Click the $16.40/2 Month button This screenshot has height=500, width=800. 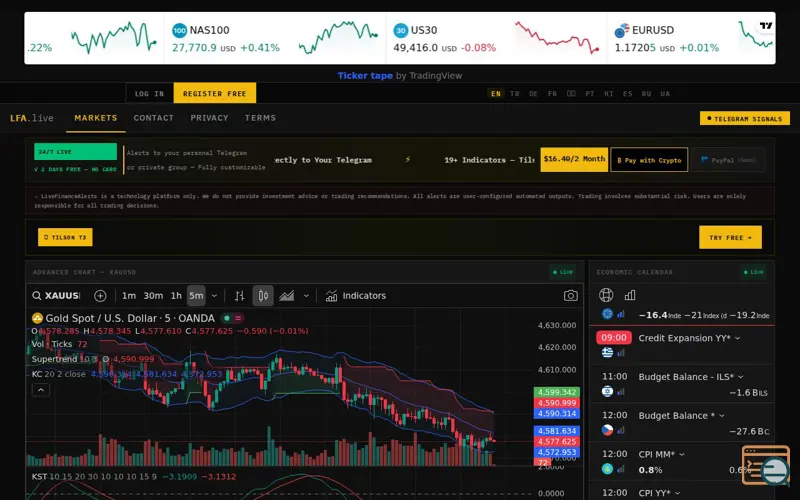[574, 160]
